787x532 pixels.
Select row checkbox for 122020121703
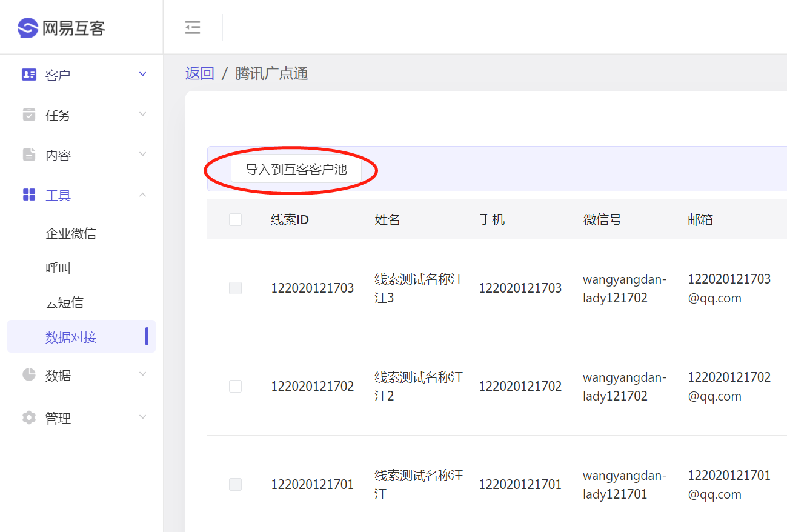tap(235, 288)
